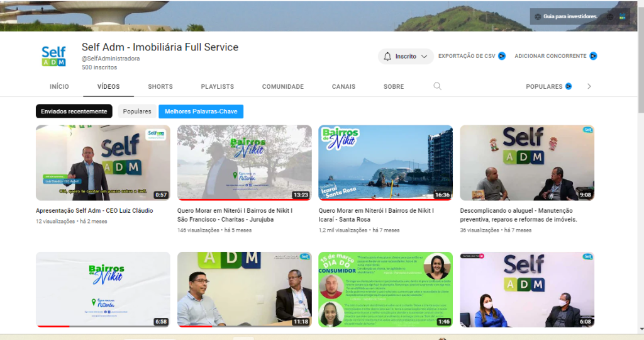This screenshot has width=644, height=340.
Task: Click the 12 visualizações há 2 meses text
Action: pos(71,221)
